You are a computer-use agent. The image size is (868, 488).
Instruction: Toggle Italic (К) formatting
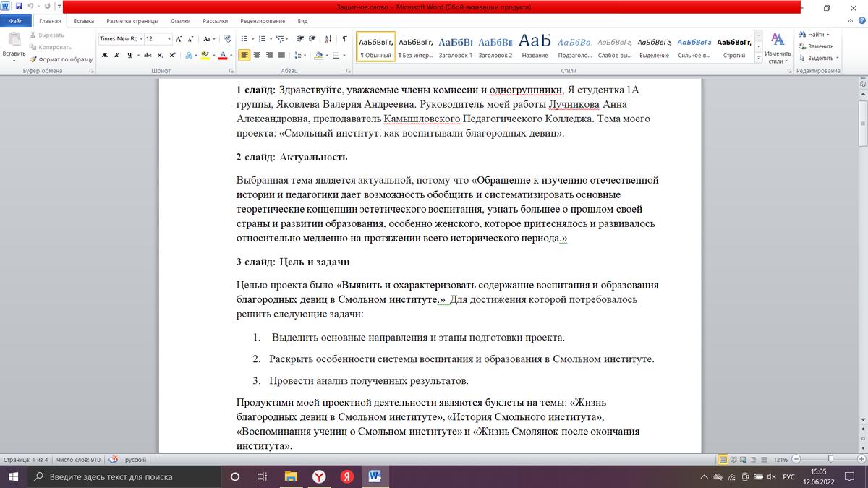coord(117,55)
